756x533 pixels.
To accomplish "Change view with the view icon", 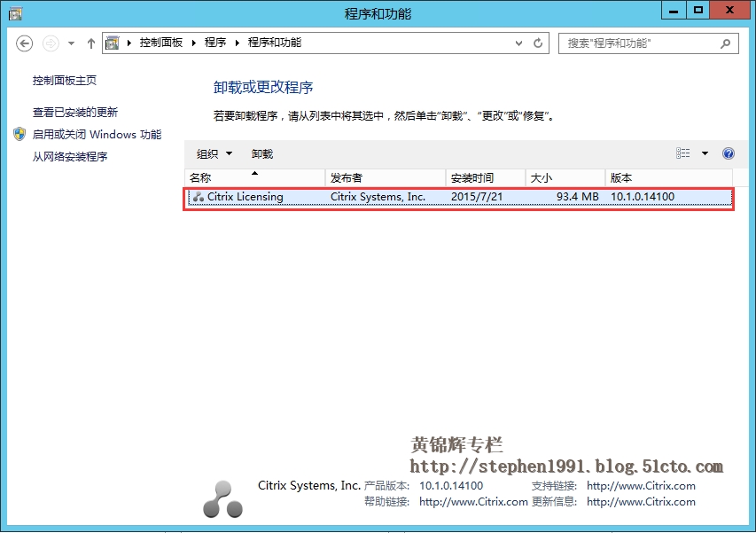I will click(x=682, y=153).
